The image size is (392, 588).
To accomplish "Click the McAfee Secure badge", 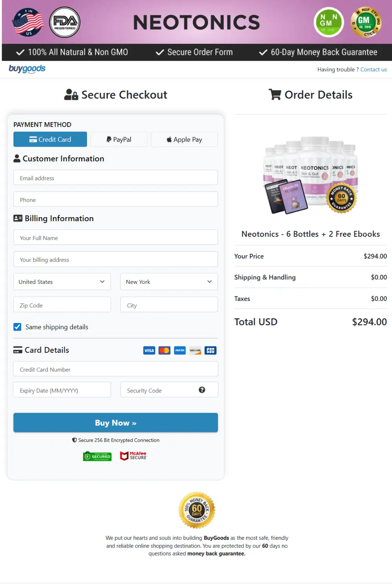I will point(134,456).
